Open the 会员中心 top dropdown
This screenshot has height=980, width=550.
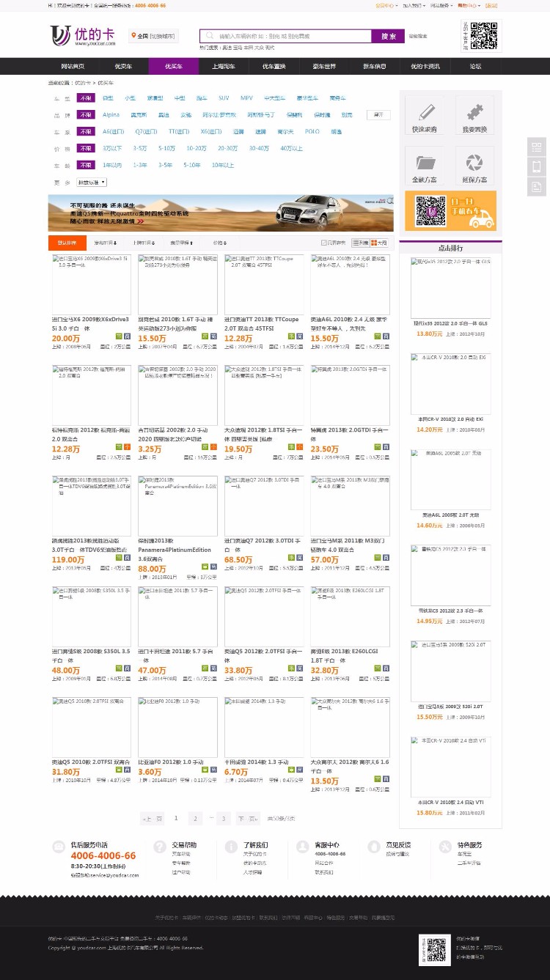point(386,5)
